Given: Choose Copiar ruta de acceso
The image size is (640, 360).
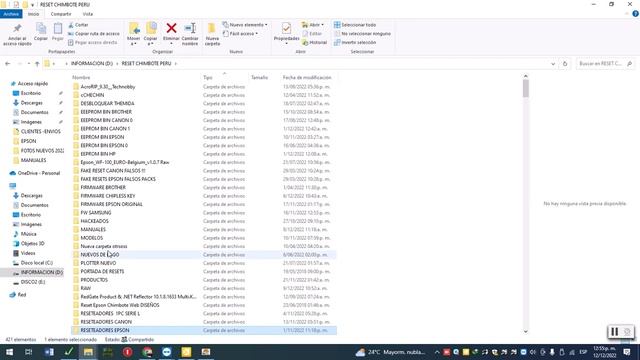Looking at the screenshot, I should click(94, 33).
